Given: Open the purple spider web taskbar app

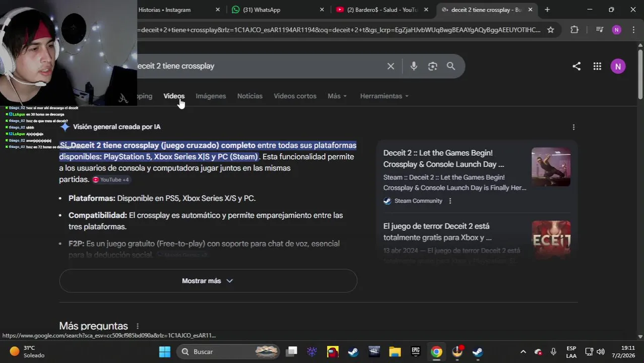Looking at the screenshot, I should [312, 351].
